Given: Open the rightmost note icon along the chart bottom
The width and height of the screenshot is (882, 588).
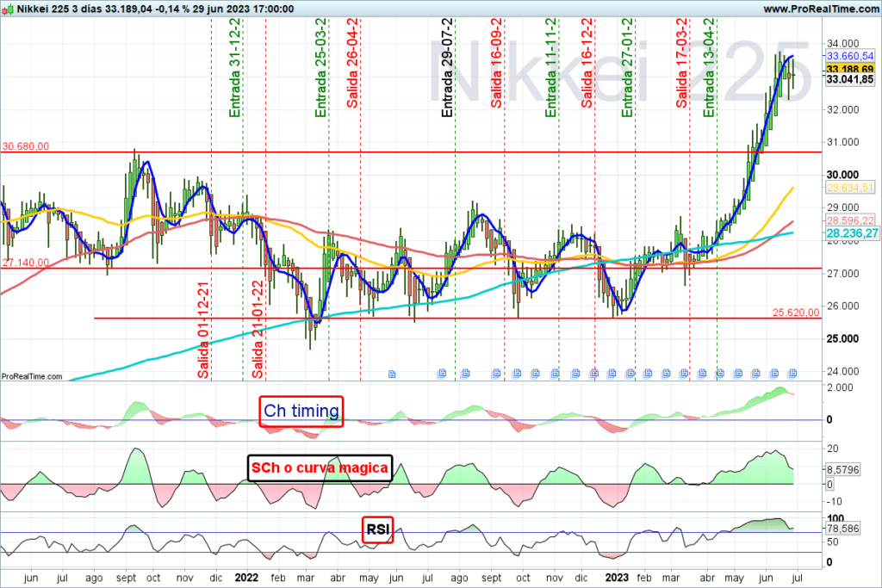Looking at the screenshot, I should coord(792,374).
